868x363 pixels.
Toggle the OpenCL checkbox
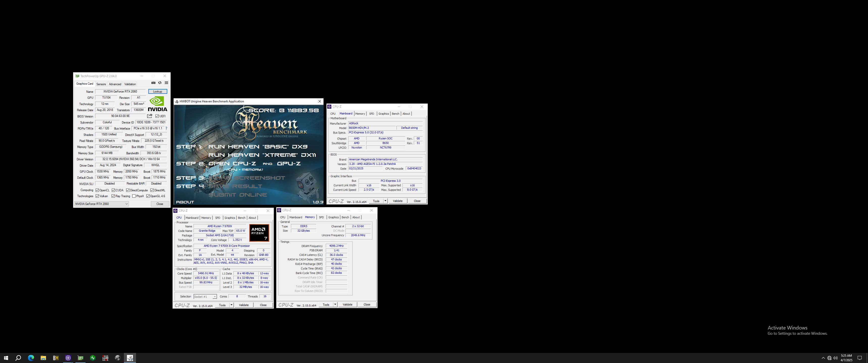pos(97,190)
